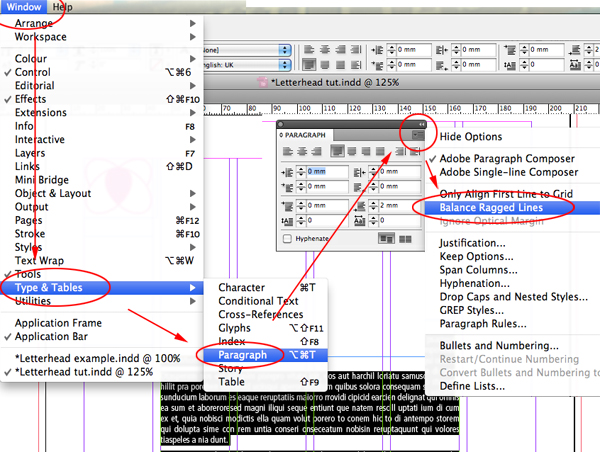Image resolution: width=600 pixels, height=452 pixels.
Task: Click left indent icon in Paragraph panel
Action: (x=287, y=173)
